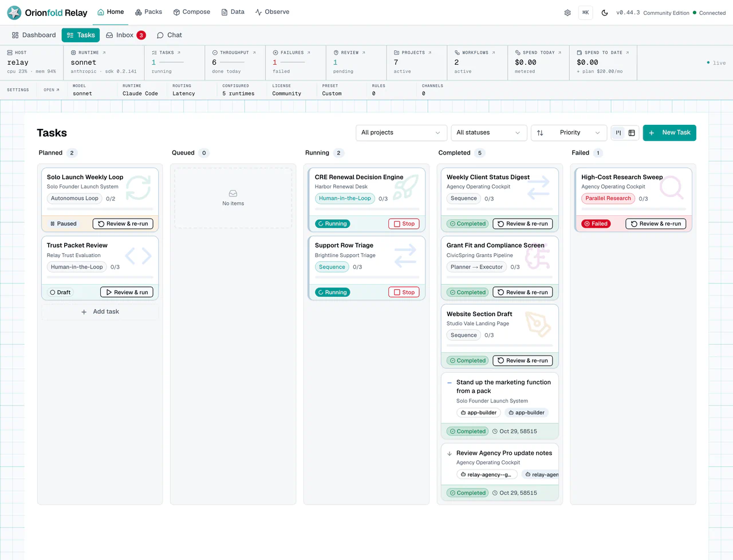
Task: Open the settings gear icon in header
Action: pyautogui.click(x=568, y=13)
